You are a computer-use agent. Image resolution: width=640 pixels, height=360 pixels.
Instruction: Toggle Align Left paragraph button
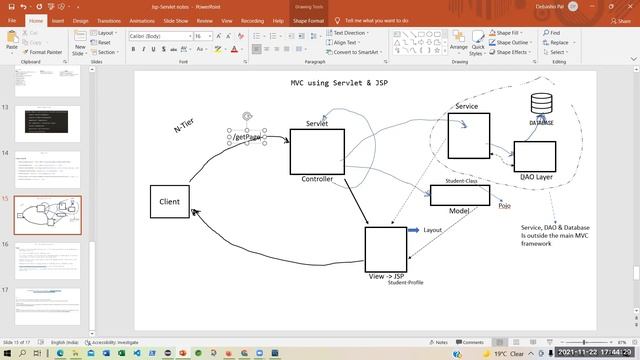pos(256,49)
